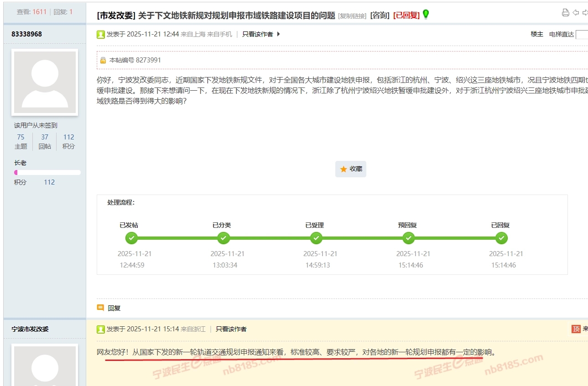Click the 75 主题 count link
Viewport: 588px width, 386px height.
click(21, 137)
